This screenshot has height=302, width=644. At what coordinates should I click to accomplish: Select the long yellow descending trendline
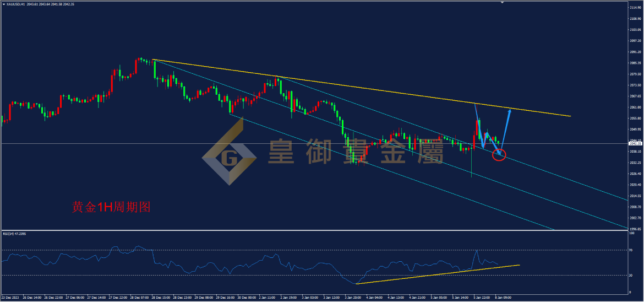pyautogui.click(x=362, y=88)
